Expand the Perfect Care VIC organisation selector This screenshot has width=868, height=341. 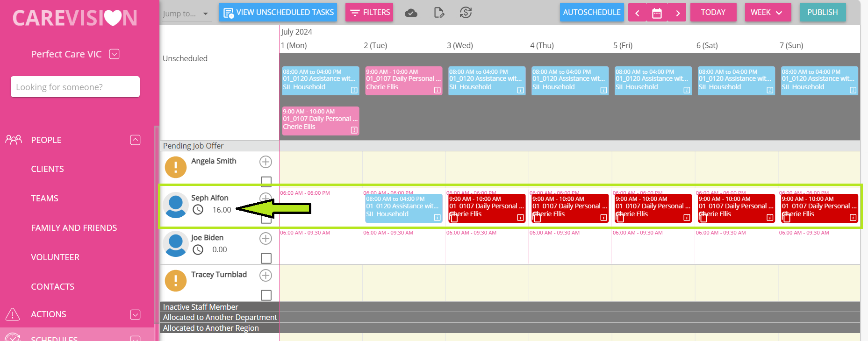pos(115,54)
